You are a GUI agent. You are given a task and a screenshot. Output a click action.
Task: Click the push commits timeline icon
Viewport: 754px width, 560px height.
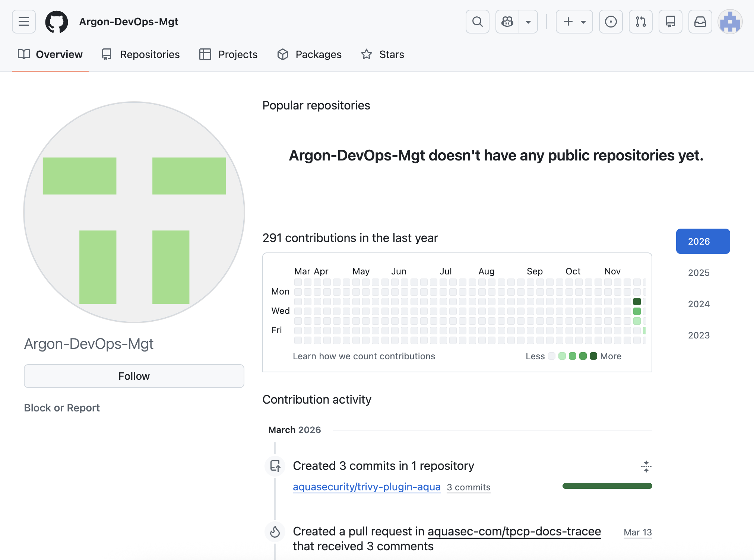pos(275,466)
